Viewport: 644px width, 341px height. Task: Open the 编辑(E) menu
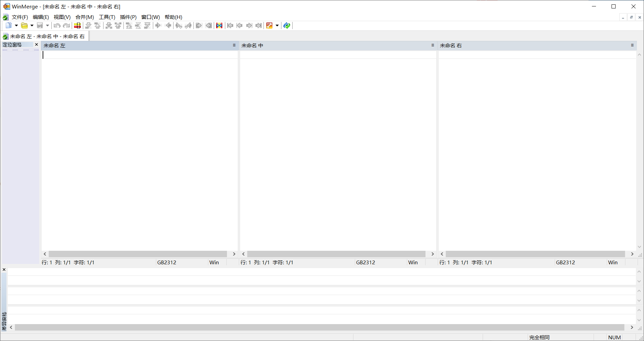click(x=41, y=17)
